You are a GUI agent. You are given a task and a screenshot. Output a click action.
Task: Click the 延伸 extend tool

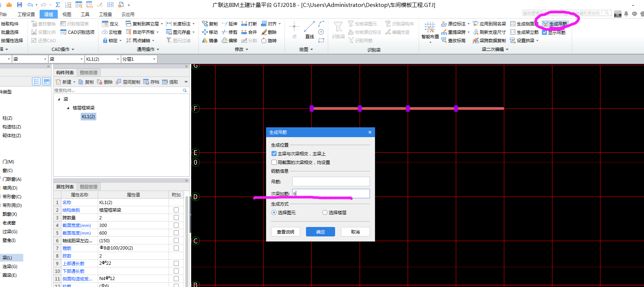(229, 24)
